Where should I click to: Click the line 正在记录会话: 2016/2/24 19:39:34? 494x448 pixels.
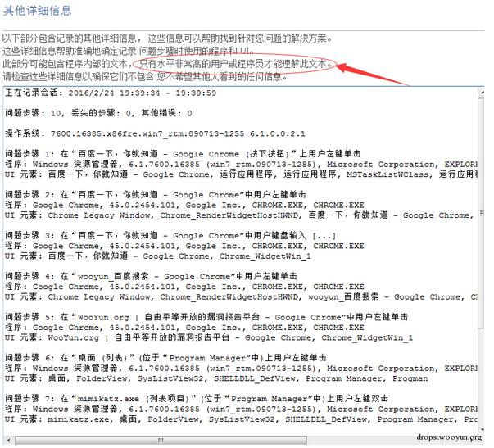pos(111,93)
